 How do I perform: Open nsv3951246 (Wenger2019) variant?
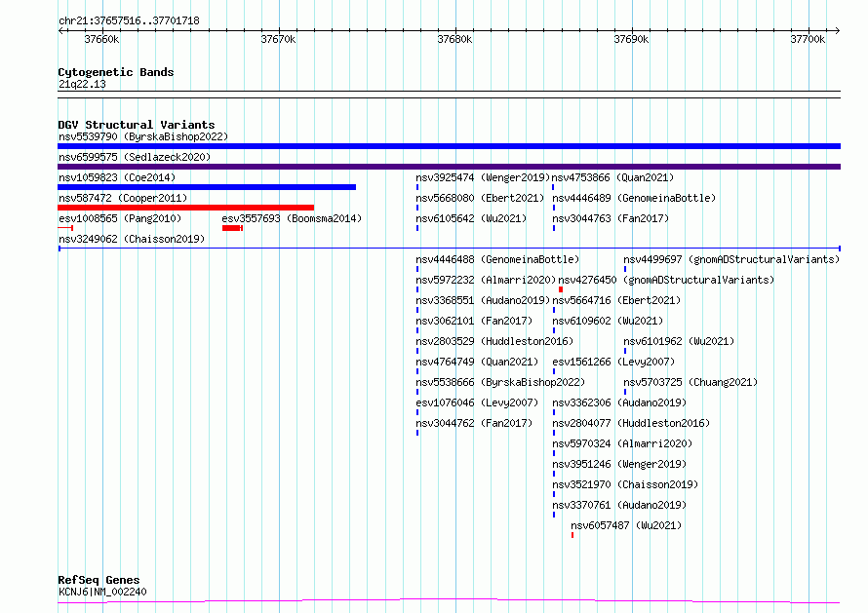point(619,464)
